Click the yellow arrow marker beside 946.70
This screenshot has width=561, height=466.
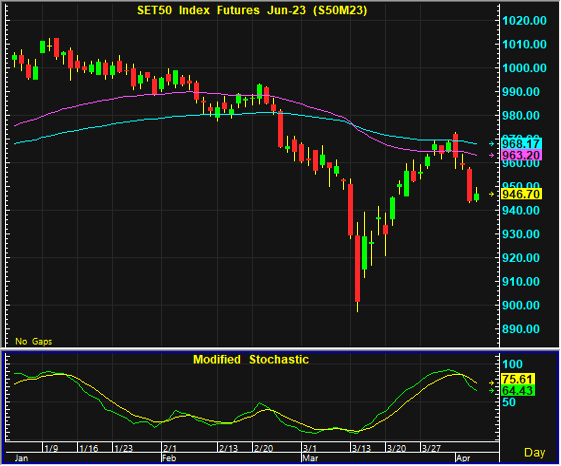tap(492, 194)
